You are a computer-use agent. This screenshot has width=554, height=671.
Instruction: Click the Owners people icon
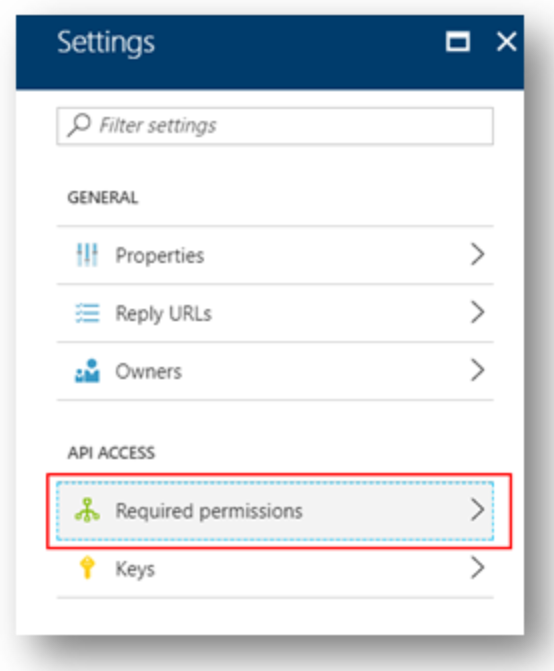tap(87, 371)
